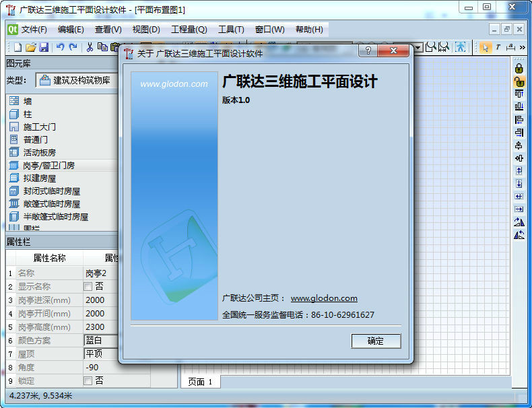Align selected elements to bottom
The height and width of the screenshot is (408, 532).
pyautogui.click(x=519, y=107)
